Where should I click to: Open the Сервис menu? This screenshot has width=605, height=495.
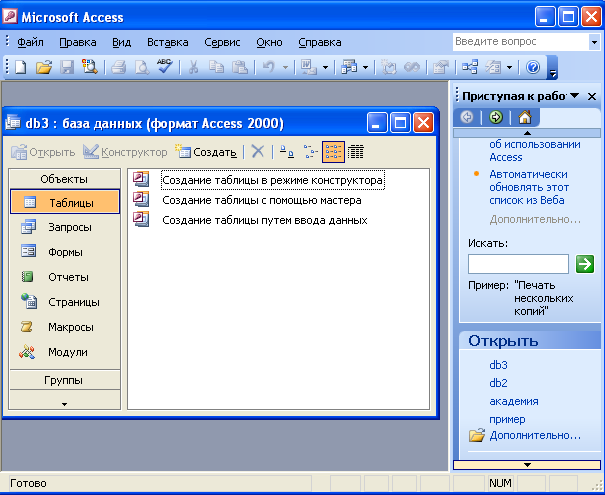point(222,42)
